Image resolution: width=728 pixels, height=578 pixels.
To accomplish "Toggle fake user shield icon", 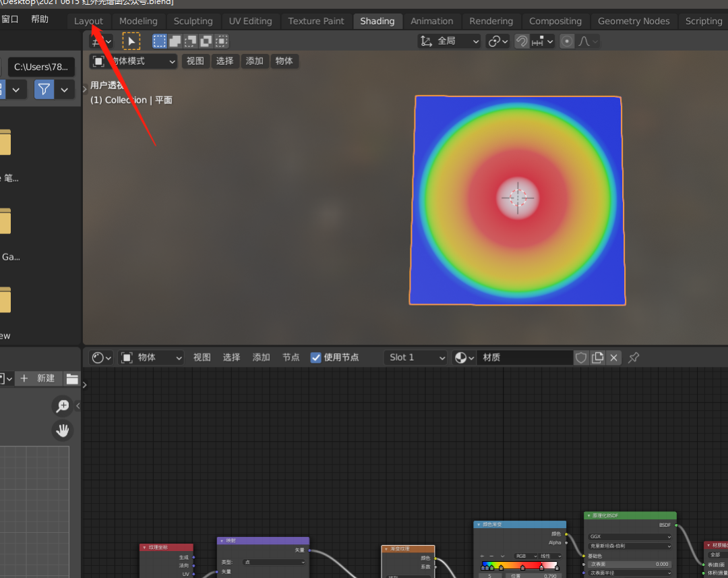I will coord(581,357).
